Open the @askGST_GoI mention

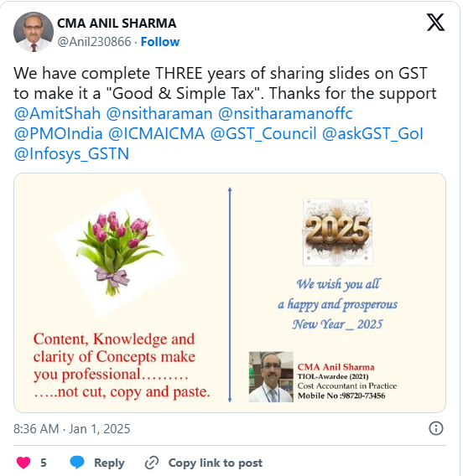coord(372,133)
